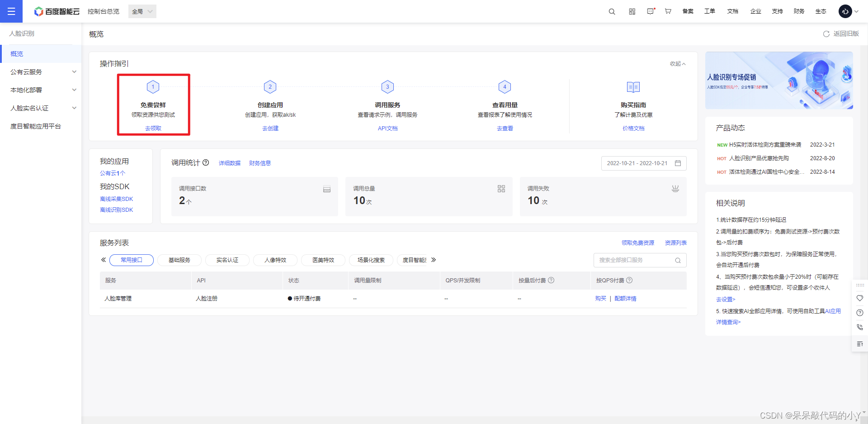Expand 人脸实名认证 in sidebar
Screen dimensions: 868x424
(41, 108)
